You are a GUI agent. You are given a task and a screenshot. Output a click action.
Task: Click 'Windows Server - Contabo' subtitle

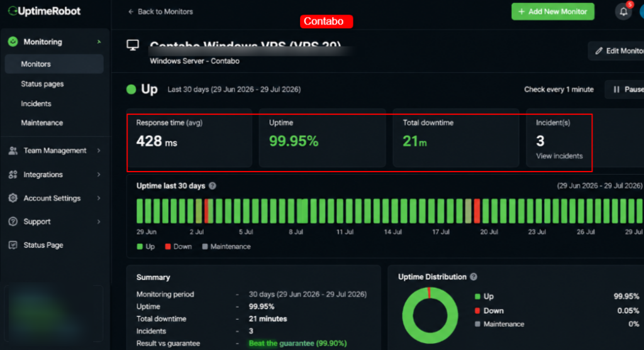pyautogui.click(x=195, y=61)
